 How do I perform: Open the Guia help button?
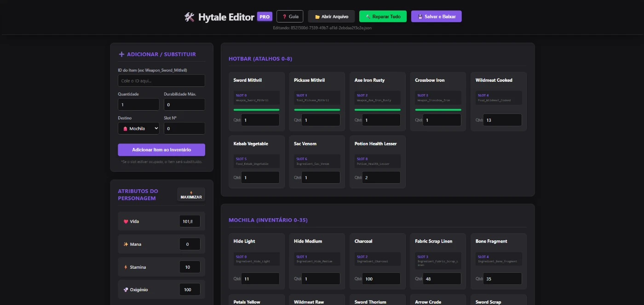[x=290, y=17]
